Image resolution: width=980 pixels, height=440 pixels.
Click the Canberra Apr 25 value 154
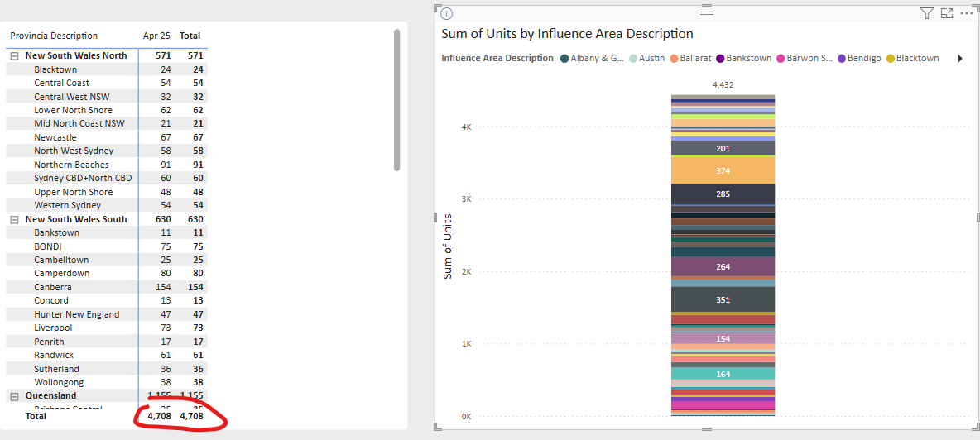pyautogui.click(x=162, y=287)
